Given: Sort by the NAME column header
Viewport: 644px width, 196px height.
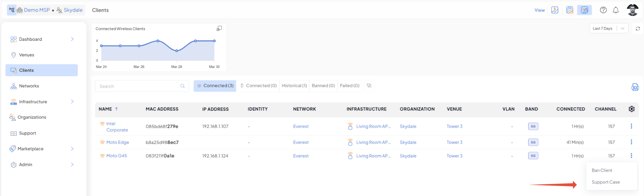Looking at the screenshot, I should [105, 109].
